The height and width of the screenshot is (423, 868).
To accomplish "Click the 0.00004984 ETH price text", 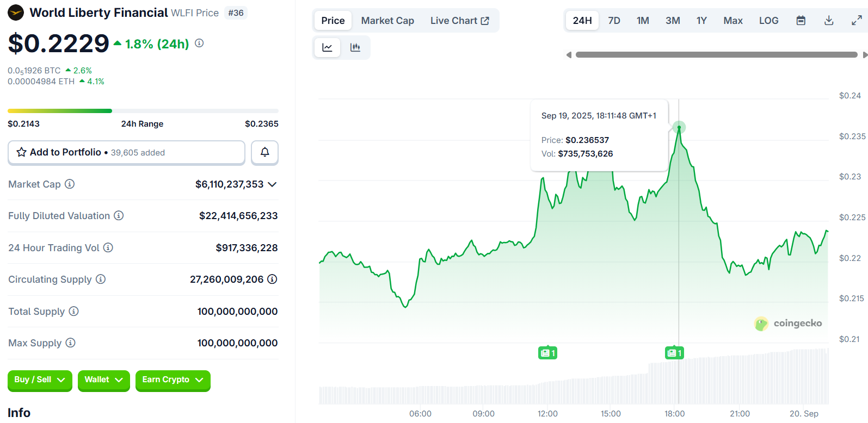I will [41, 82].
